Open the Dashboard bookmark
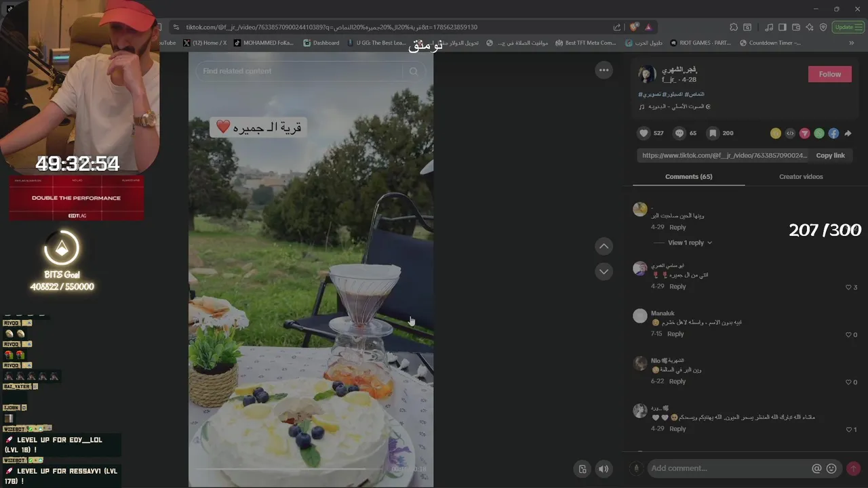This screenshot has height=488, width=868. coord(321,43)
